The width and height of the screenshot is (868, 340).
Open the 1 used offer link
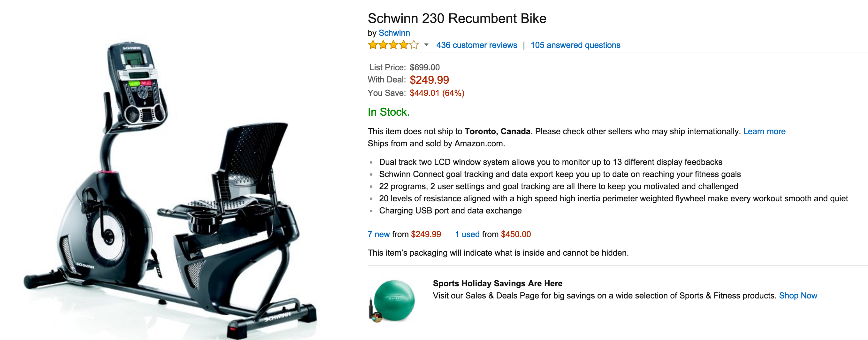tap(467, 234)
